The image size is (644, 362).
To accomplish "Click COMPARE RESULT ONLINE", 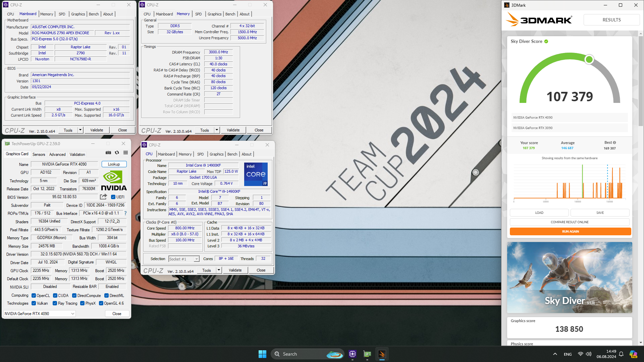I will point(570,222).
